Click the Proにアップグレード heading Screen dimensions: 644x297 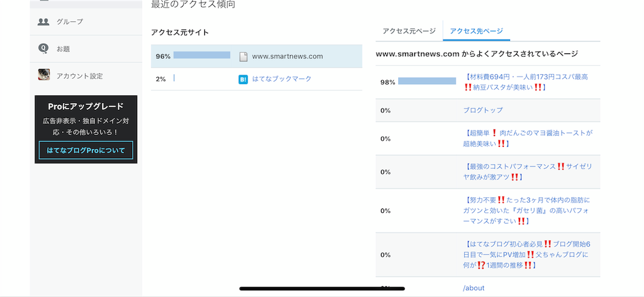click(x=86, y=107)
